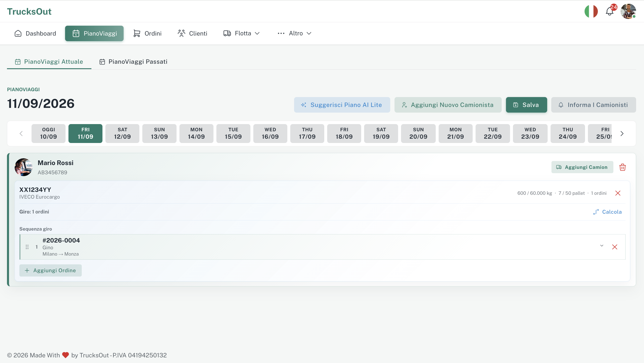This screenshot has width=644, height=363.
Task: Select MON 14/09 date
Action: pyautogui.click(x=196, y=134)
